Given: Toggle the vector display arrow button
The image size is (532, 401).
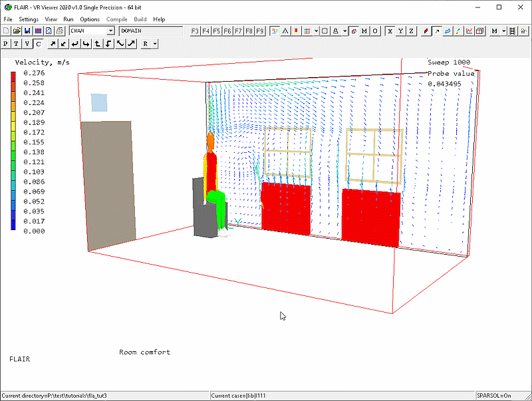Looking at the screenshot, I should pyautogui.click(x=437, y=31).
